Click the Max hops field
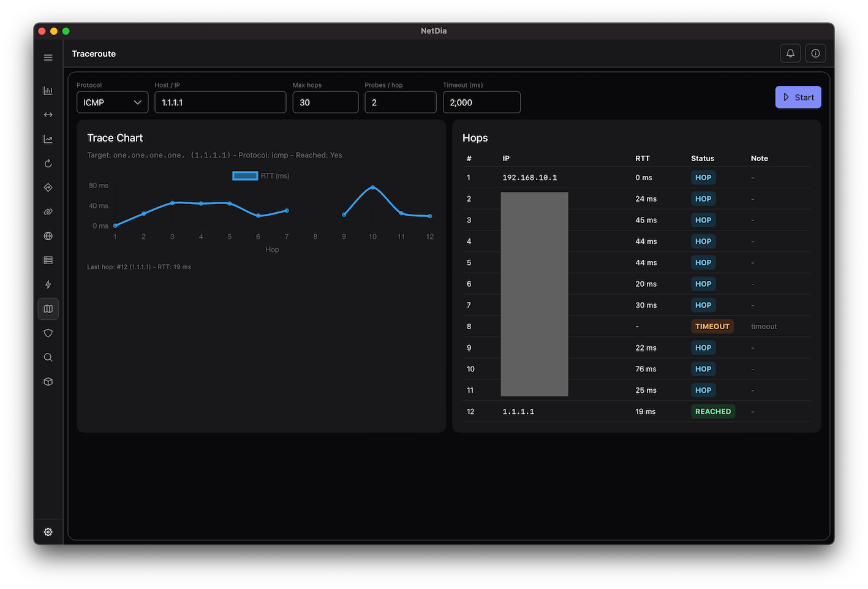 [x=325, y=102]
